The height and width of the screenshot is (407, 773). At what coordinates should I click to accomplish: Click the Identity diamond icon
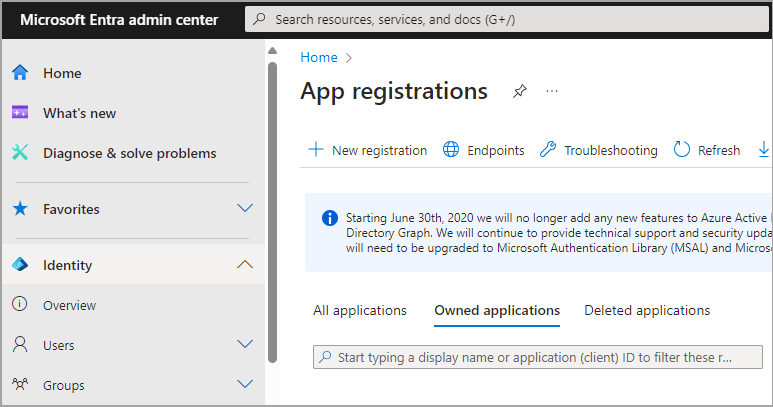[20, 265]
